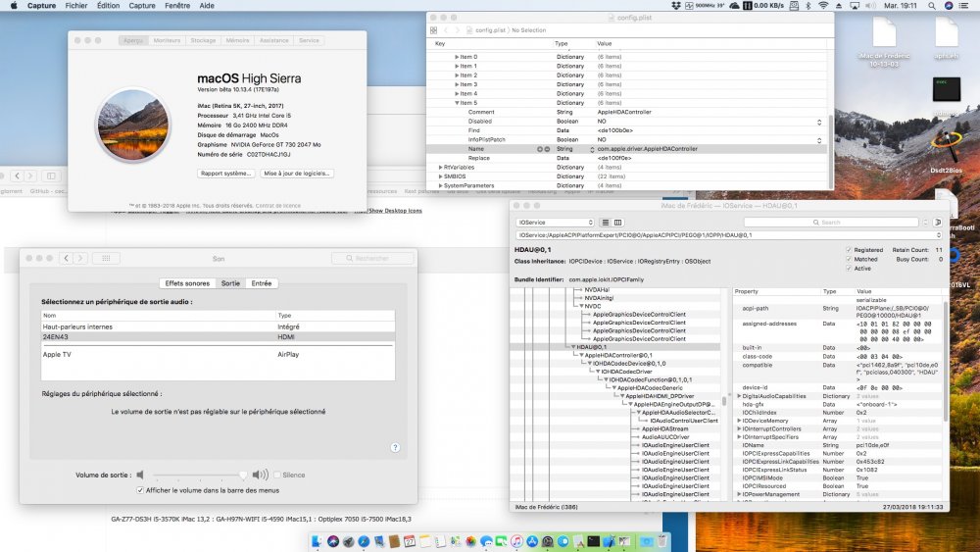Open Calendar icon in the Dock

[x=410, y=541]
